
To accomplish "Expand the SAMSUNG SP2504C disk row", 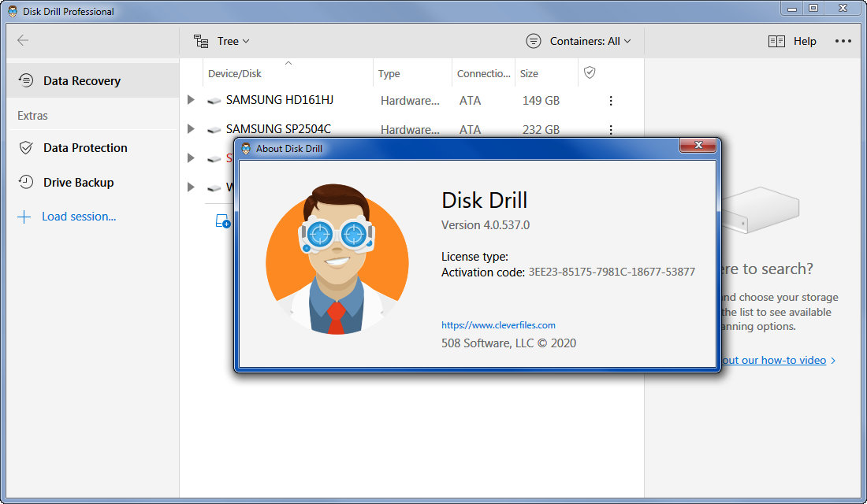I will 191,129.
